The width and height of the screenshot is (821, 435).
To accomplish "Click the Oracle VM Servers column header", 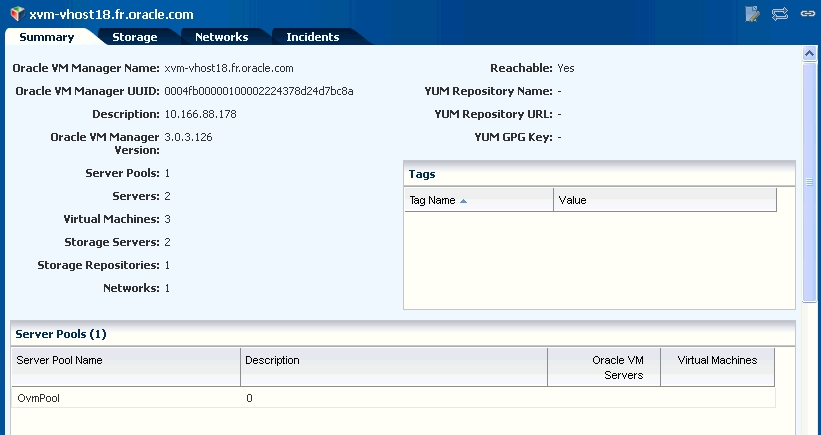I will tap(604, 367).
